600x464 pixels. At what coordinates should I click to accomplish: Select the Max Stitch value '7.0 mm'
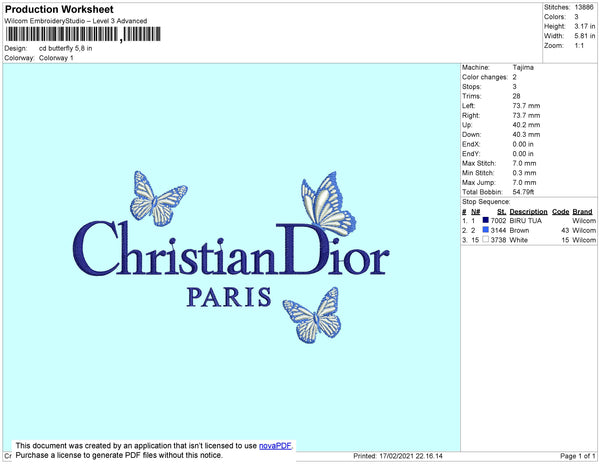pyautogui.click(x=524, y=163)
